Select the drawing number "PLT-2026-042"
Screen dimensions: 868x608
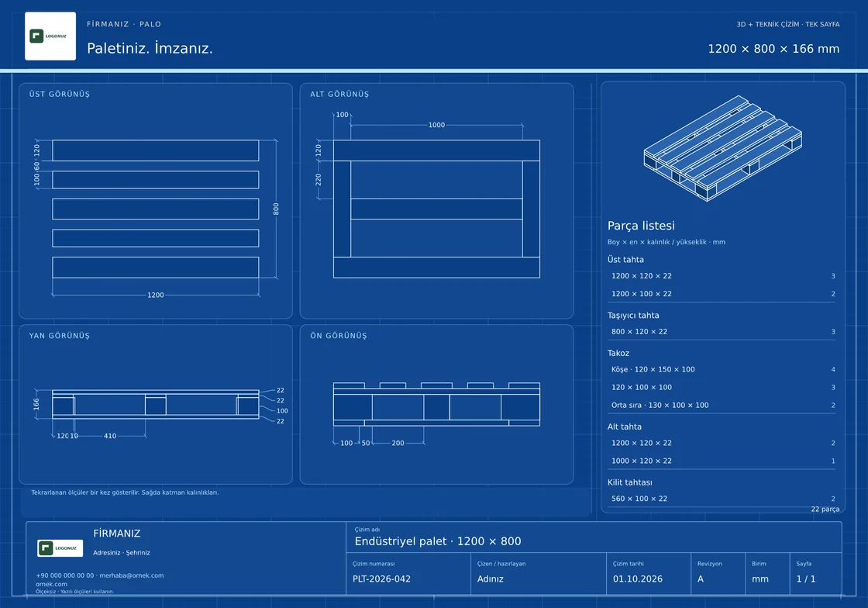coord(381,579)
